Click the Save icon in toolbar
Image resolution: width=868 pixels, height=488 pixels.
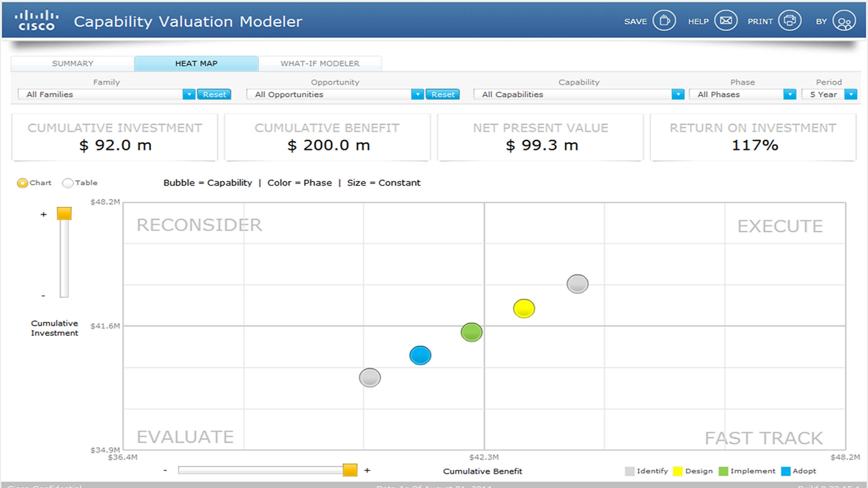(665, 20)
